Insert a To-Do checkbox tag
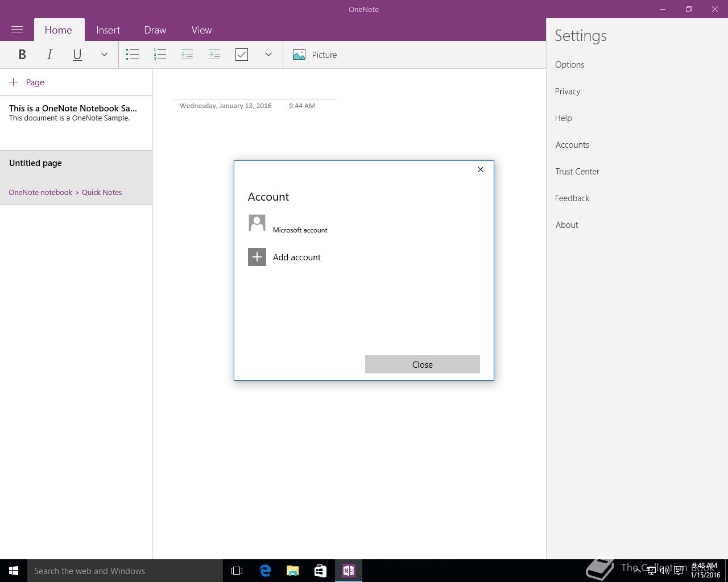The width and height of the screenshot is (728, 582). [x=242, y=55]
